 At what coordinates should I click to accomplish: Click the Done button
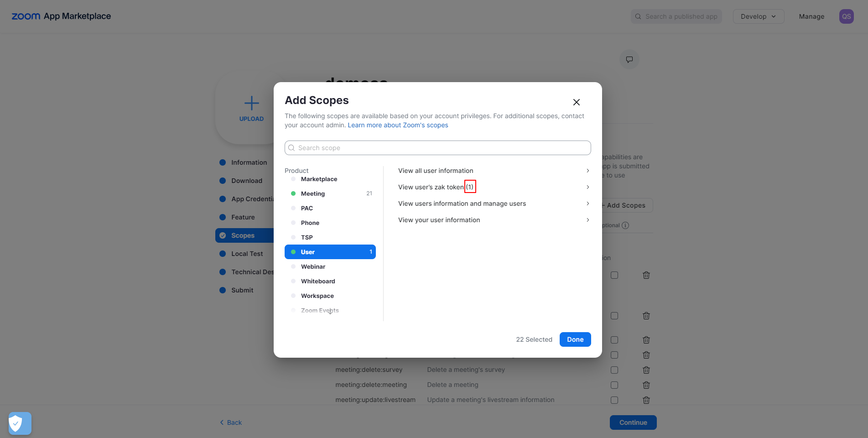(575, 339)
